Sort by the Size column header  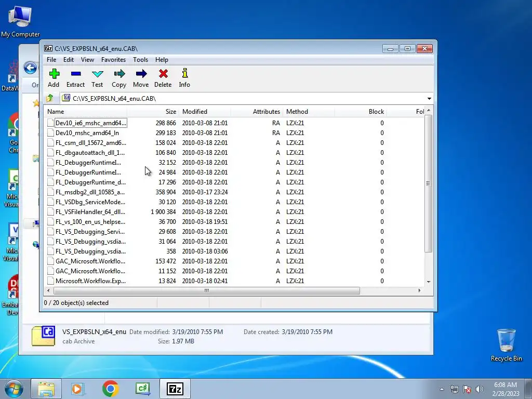point(153,112)
